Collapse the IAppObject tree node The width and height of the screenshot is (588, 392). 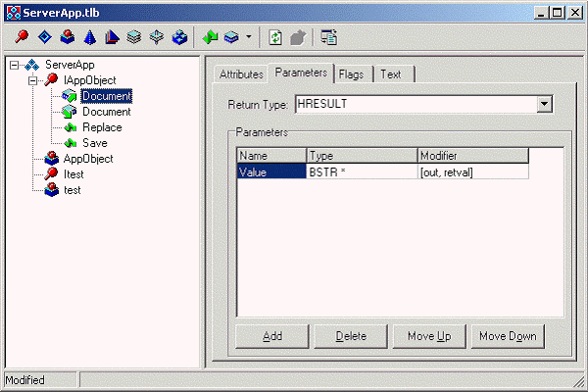click(x=32, y=80)
